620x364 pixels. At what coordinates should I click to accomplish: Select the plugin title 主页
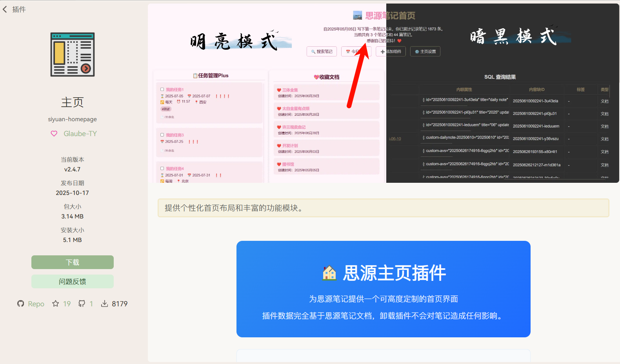click(73, 102)
